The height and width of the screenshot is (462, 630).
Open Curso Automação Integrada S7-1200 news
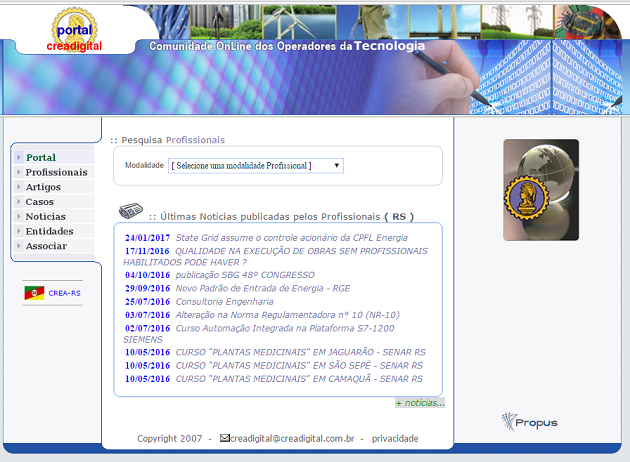[259, 334]
